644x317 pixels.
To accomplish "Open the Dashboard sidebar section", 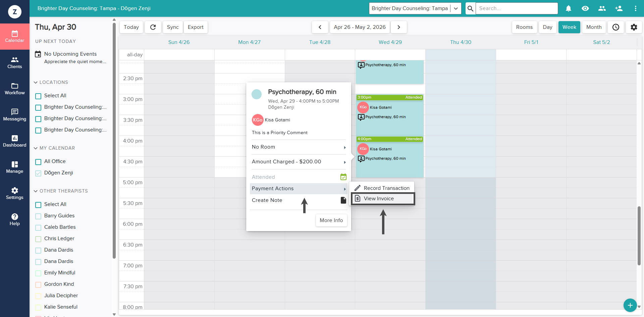I will [15, 141].
